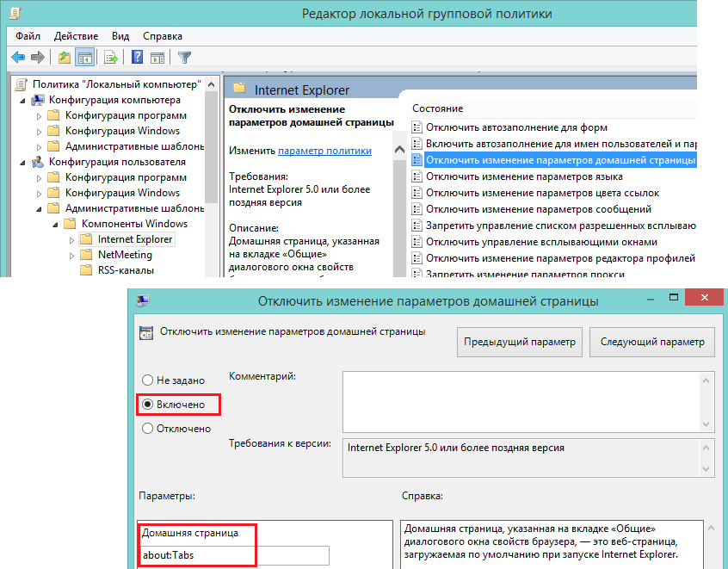Toggle the action pane toolbar icon

pos(157,58)
